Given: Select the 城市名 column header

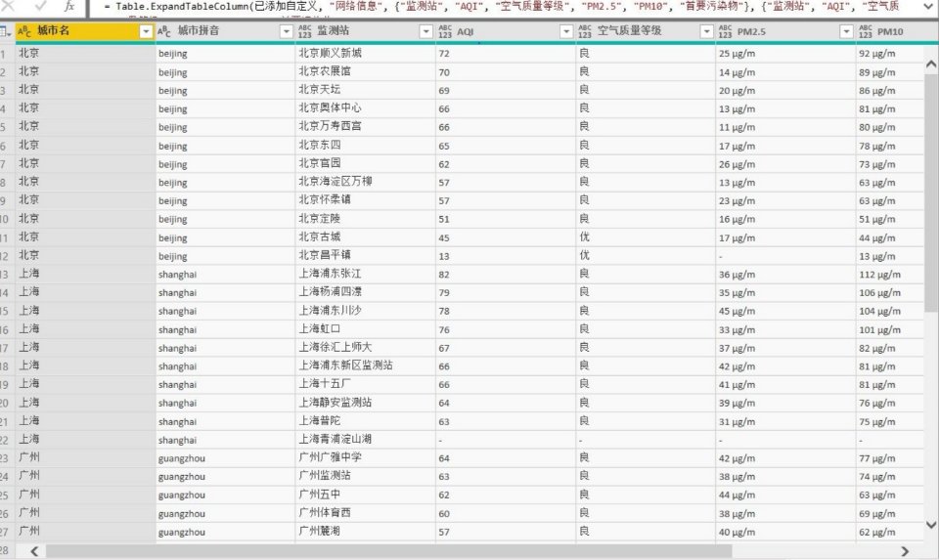Looking at the screenshot, I should (85, 31).
